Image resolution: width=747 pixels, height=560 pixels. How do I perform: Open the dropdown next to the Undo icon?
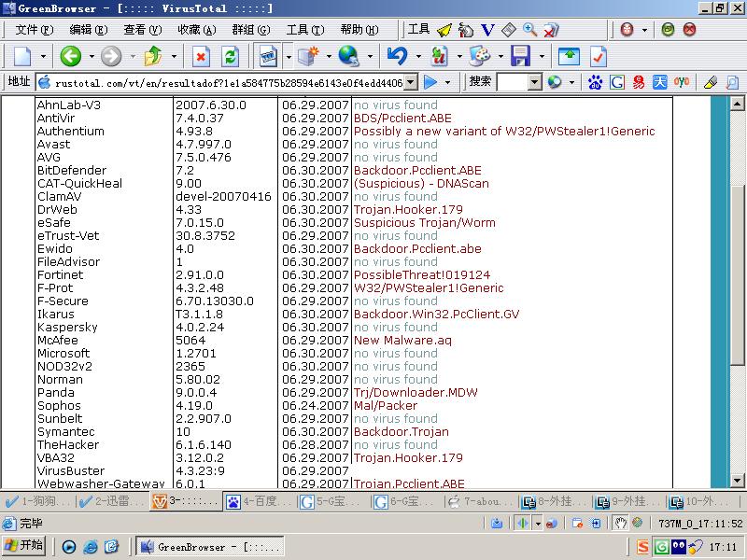tap(418, 57)
